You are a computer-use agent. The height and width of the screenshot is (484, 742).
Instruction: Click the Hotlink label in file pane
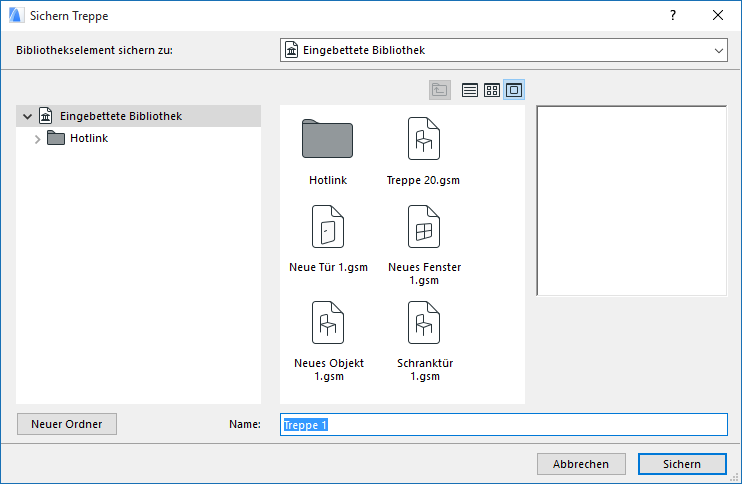click(x=328, y=180)
